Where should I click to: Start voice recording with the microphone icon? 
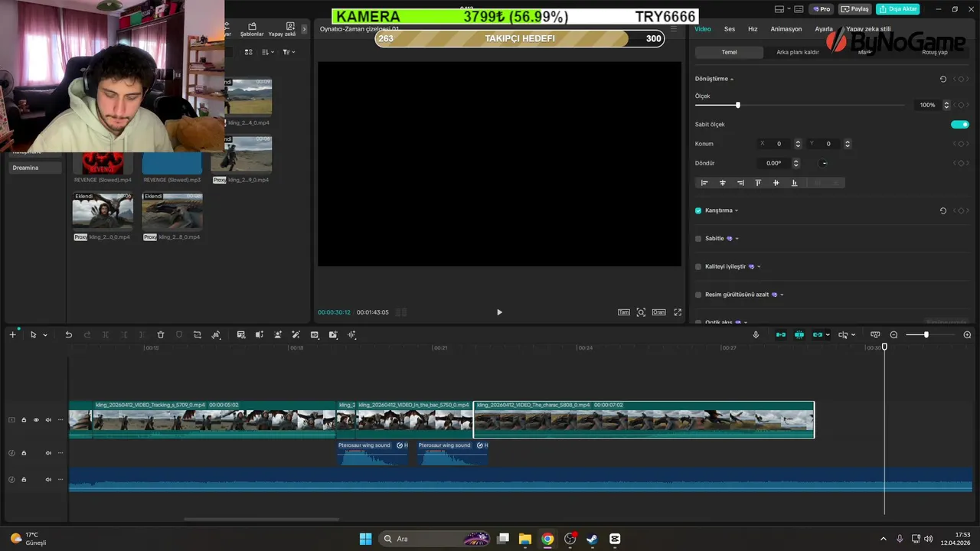756,335
